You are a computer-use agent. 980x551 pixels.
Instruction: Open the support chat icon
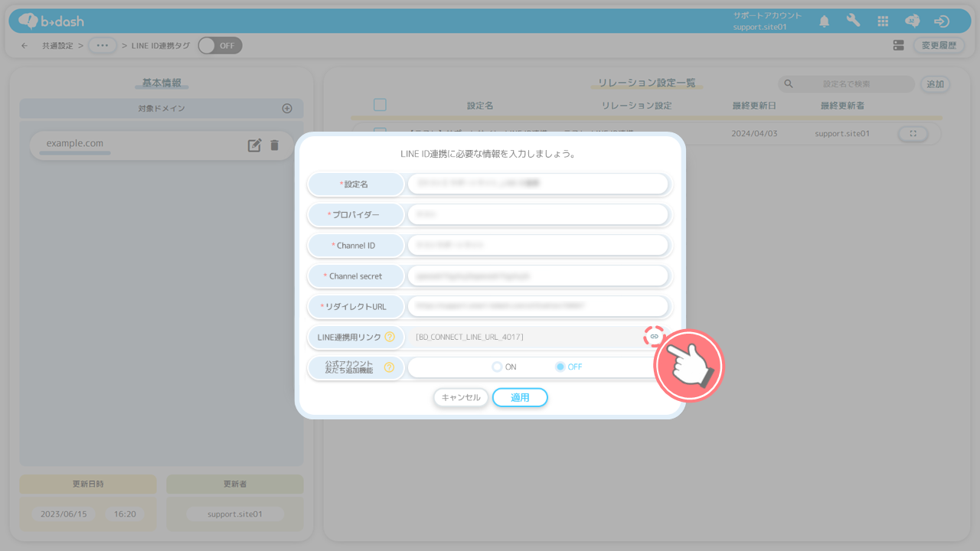(x=913, y=21)
